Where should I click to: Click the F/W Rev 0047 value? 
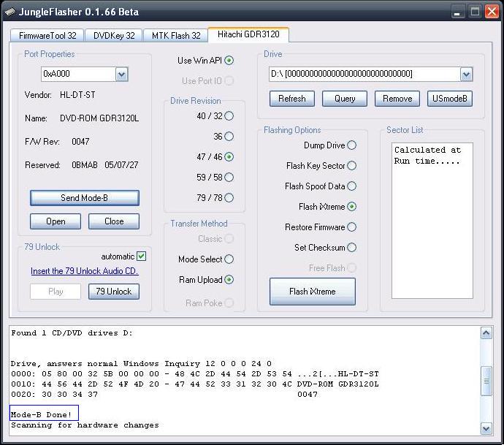[80, 142]
